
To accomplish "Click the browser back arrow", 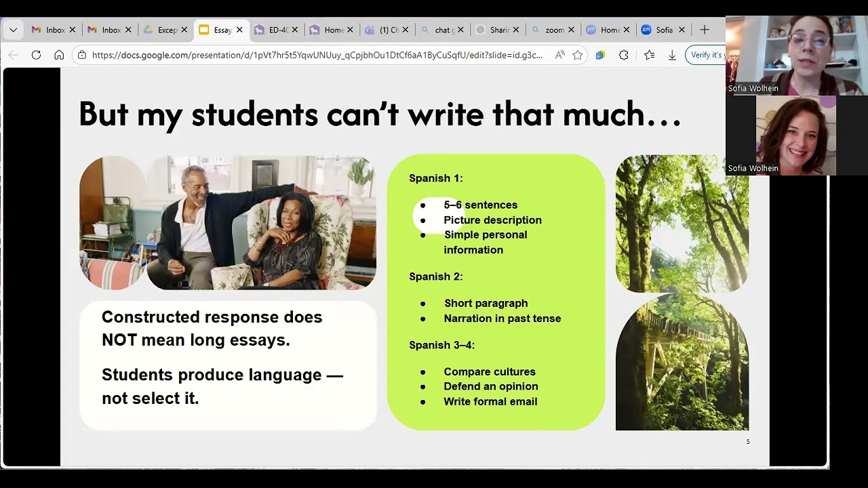I will (14, 55).
